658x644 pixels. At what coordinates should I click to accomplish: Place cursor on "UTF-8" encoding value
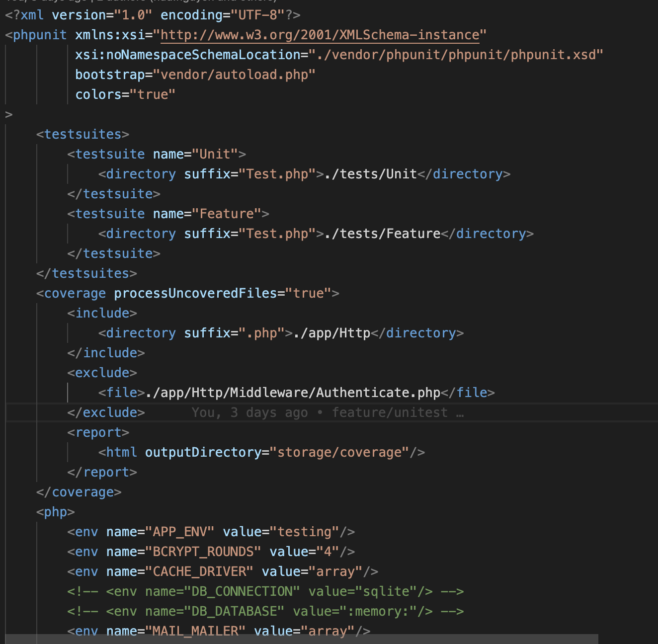click(257, 15)
